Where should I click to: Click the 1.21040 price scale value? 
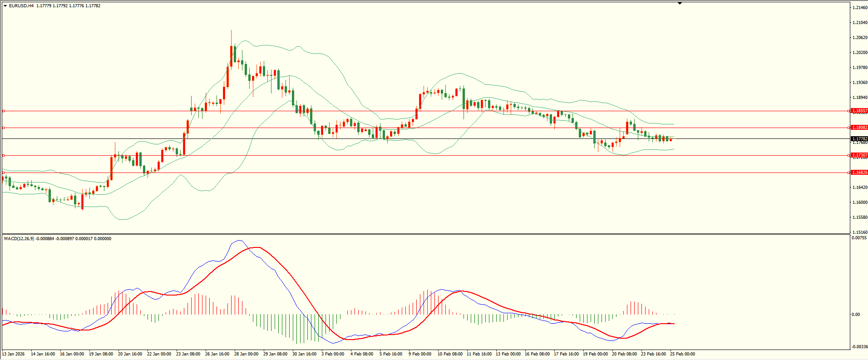tap(860, 23)
